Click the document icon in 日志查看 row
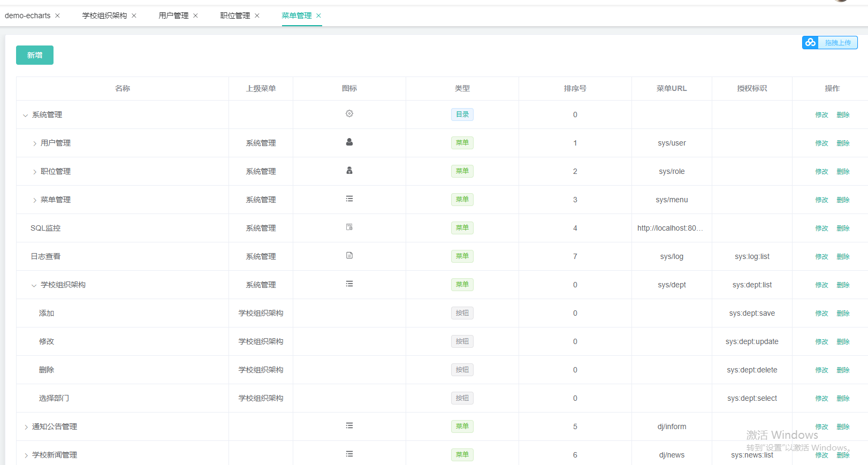The height and width of the screenshot is (465, 868). coord(349,255)
